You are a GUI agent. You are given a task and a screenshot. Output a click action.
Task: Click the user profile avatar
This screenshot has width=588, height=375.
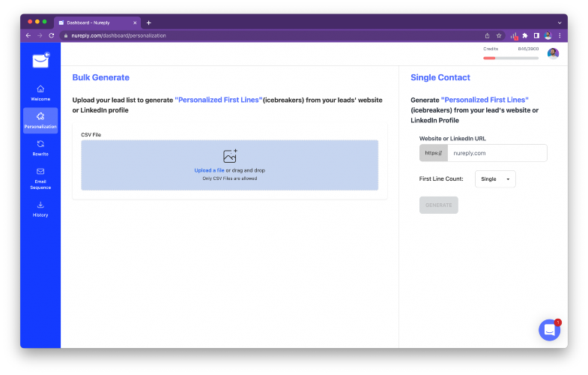(x=553, y=53)
